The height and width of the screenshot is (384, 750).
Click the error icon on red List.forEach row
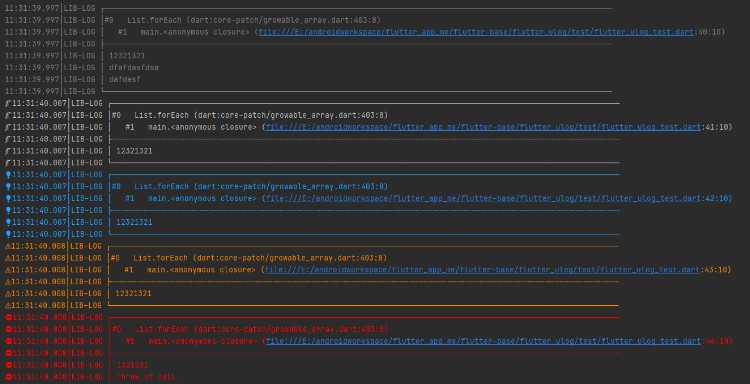[x=8, y=329]
